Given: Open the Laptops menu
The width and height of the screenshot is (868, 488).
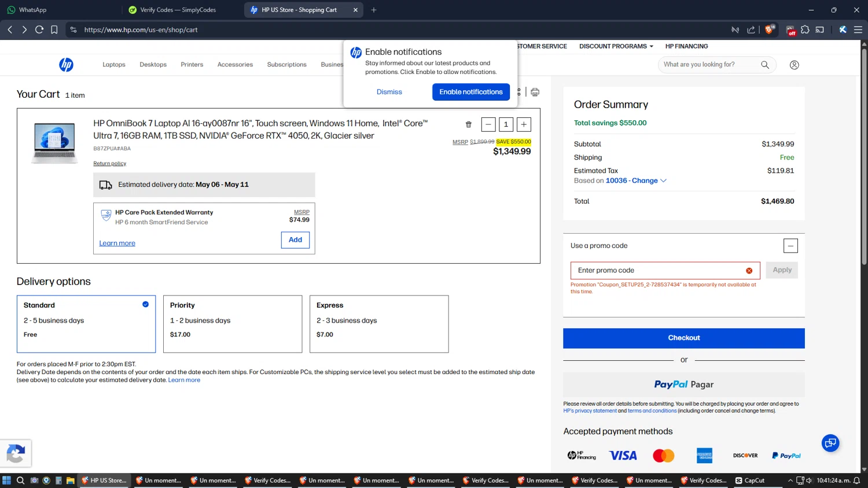Looking at the screenshot, I should click(x=114, y=65).
